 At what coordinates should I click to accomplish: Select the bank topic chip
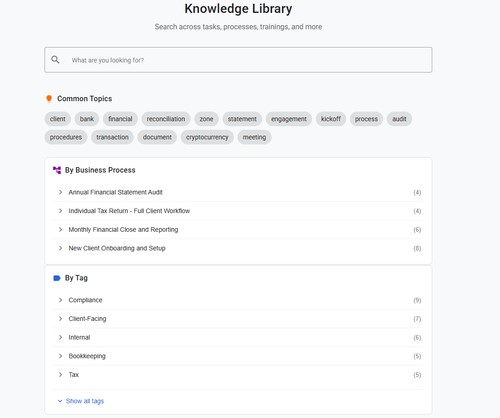87,119
